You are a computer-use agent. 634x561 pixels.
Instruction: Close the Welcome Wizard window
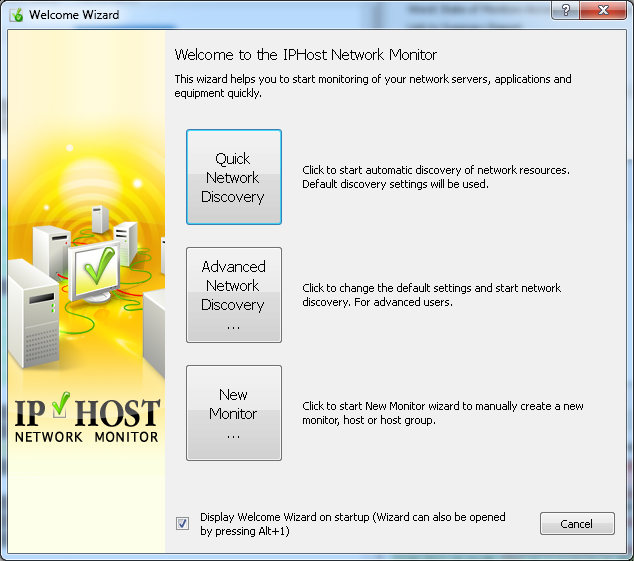tap(603, 10)
